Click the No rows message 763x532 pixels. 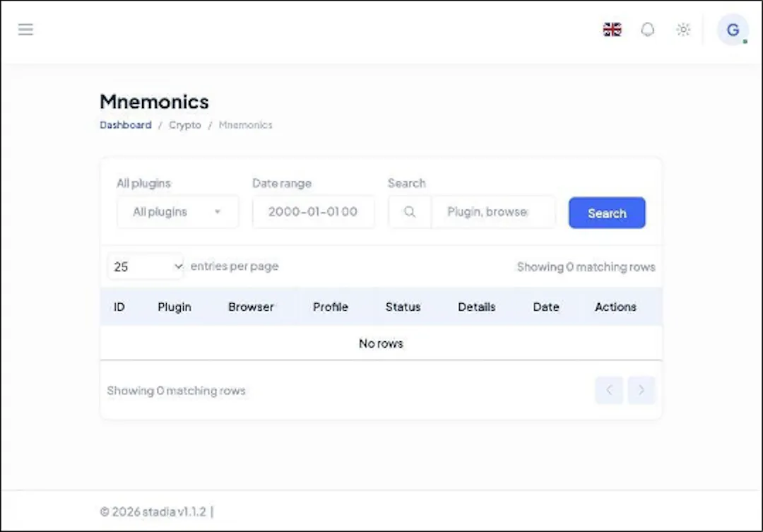tap(381, 343)
